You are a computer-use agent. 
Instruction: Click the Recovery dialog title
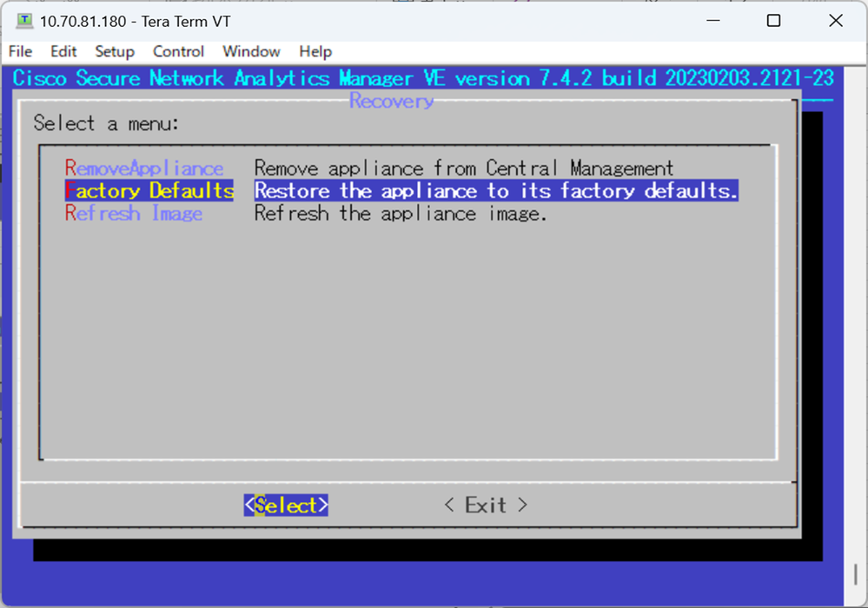click(x=391, y=101)
